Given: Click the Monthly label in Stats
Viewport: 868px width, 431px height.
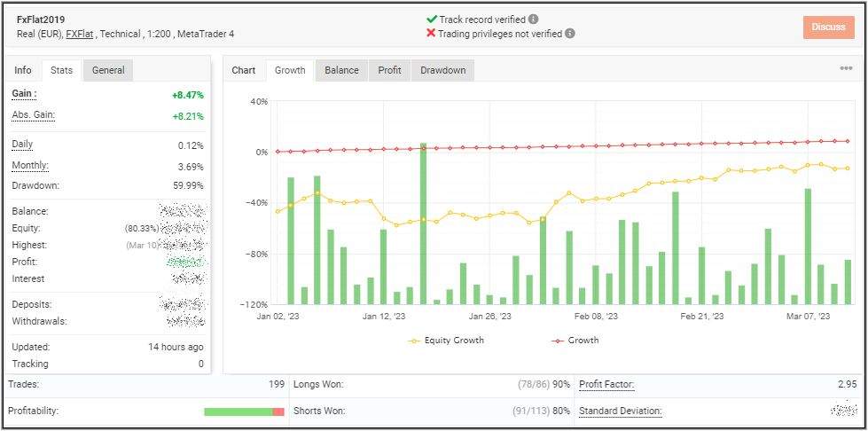Looking at the screenshot, I should coord(30,166).
